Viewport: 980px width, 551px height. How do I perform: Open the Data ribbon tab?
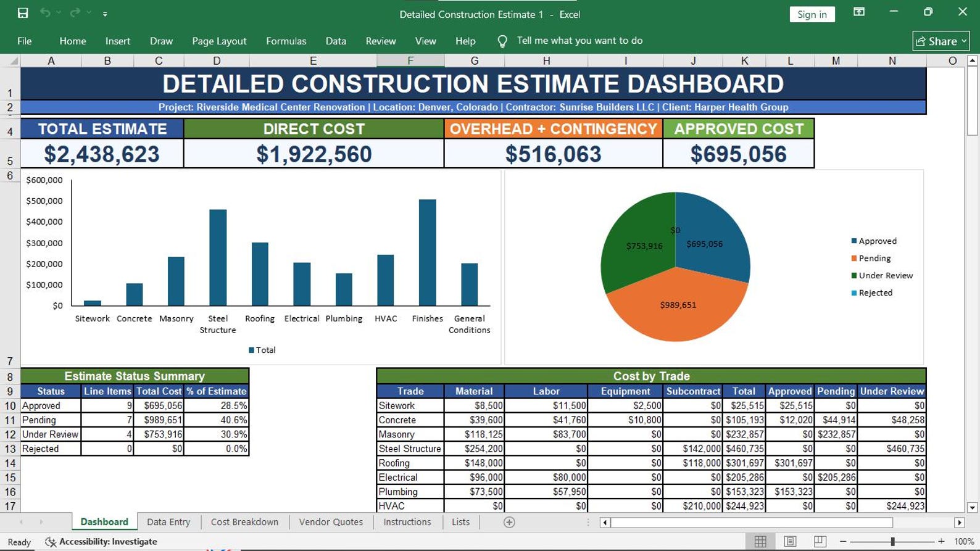[336, 41]
